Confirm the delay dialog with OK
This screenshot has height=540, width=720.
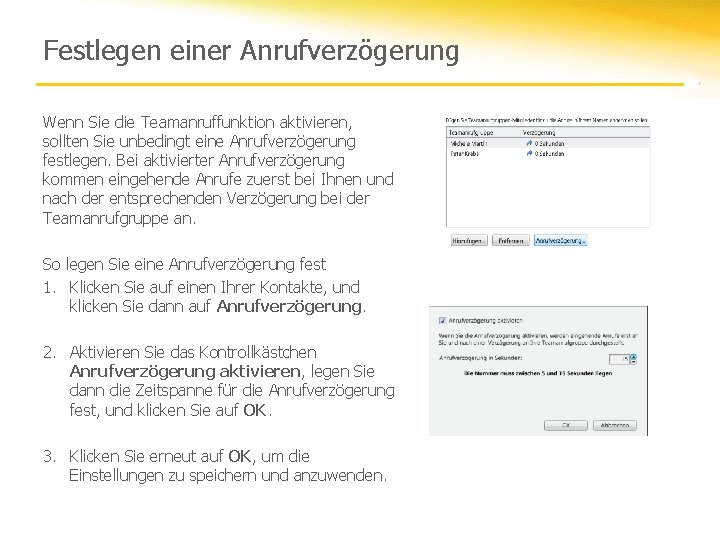[566, 425]
